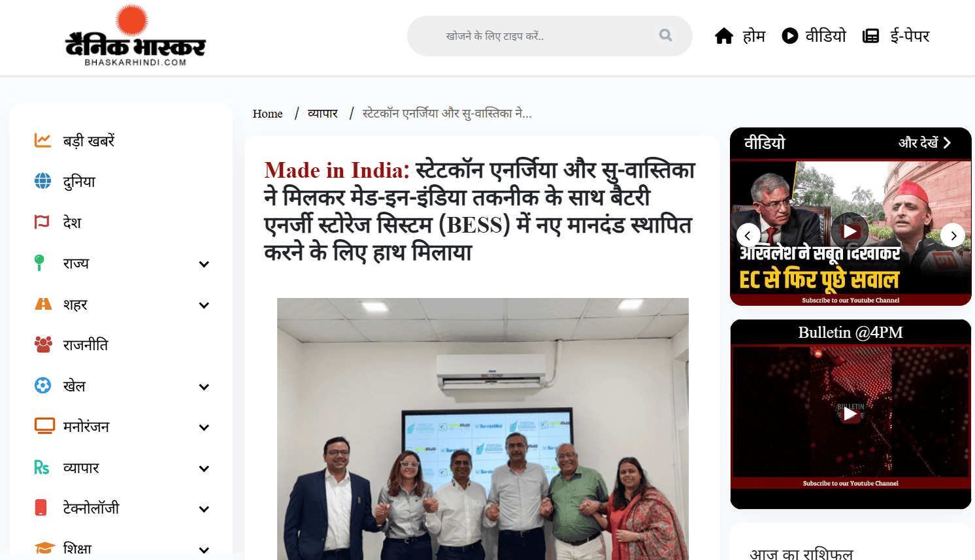Open the home icon in header
Image resolution: width=975 pixels, height=560 pixels.
[724, 36]
